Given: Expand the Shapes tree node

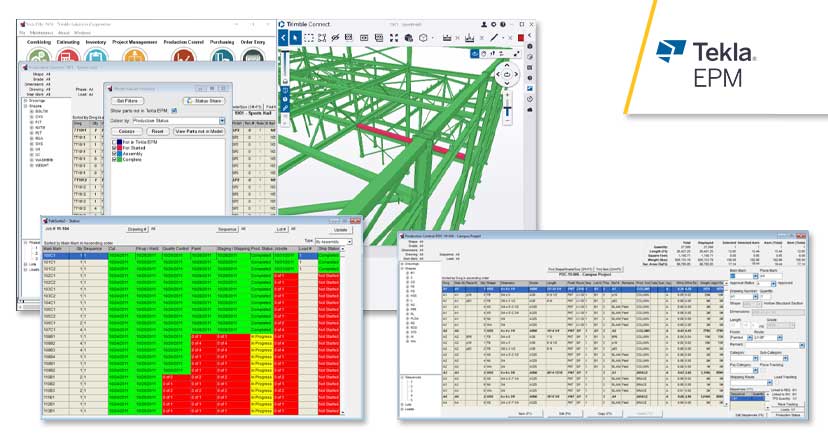Looking at the screenshot, I should pos(25,106).
